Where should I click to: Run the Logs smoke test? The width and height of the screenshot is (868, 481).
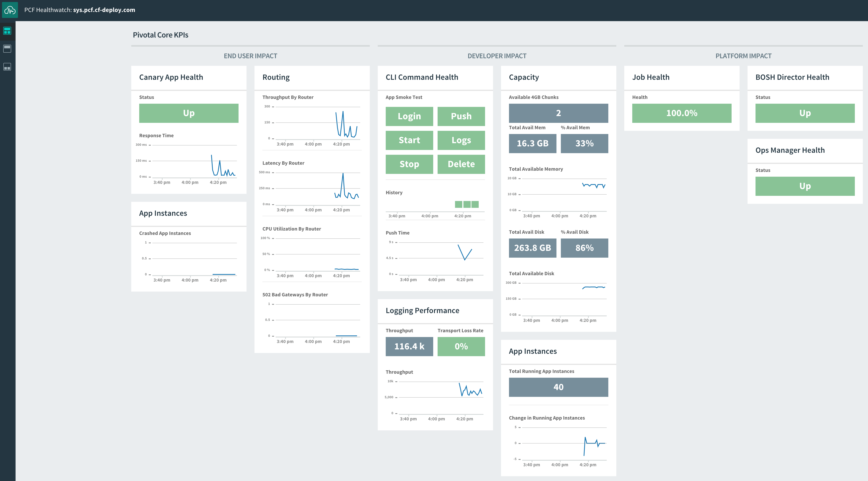[x=461, y=140]
